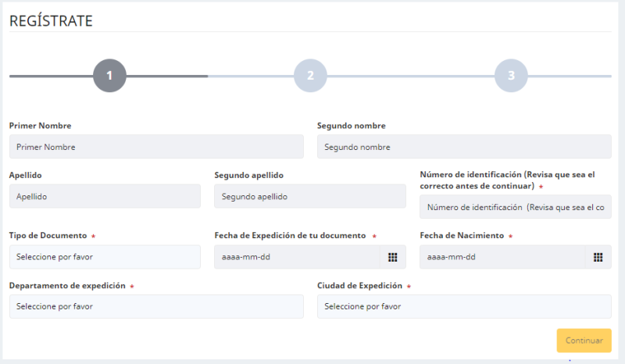Expand the Ciudad de Expedición dropdown

(x=464, y=306)
